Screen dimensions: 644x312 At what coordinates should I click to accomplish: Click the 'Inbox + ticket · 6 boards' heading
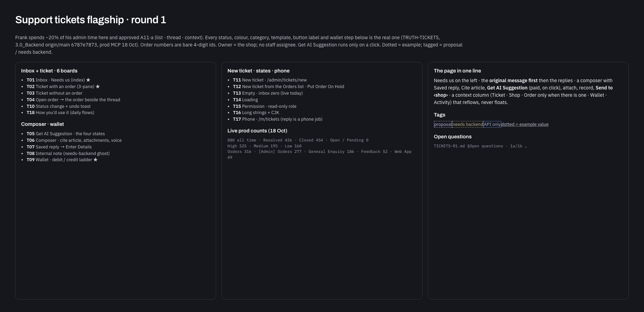tap(49, 71)
